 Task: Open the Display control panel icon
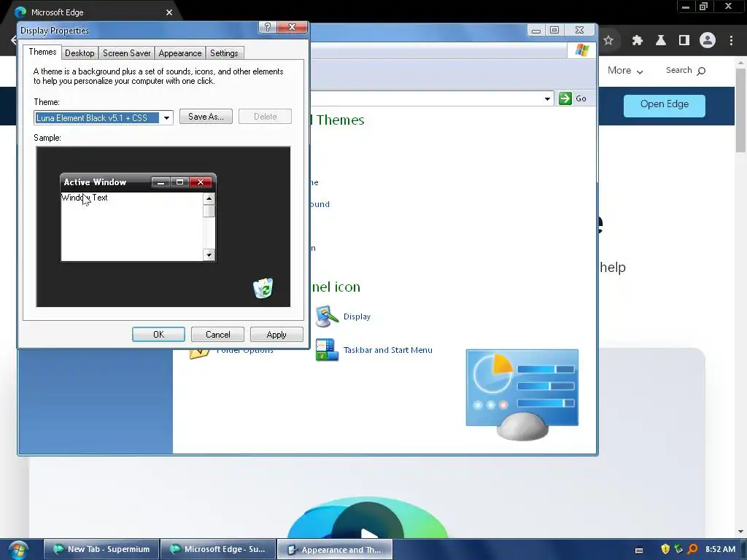326,316
